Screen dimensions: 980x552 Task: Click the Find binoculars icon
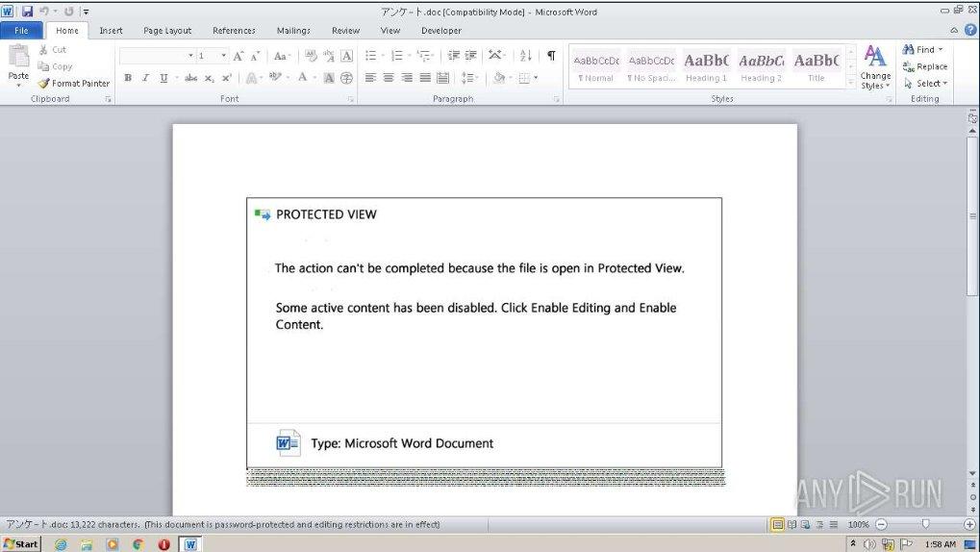point(909,49)
